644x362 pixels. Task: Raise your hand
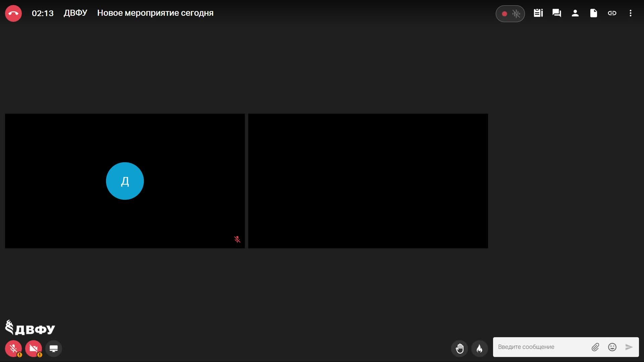click(460, 349)
